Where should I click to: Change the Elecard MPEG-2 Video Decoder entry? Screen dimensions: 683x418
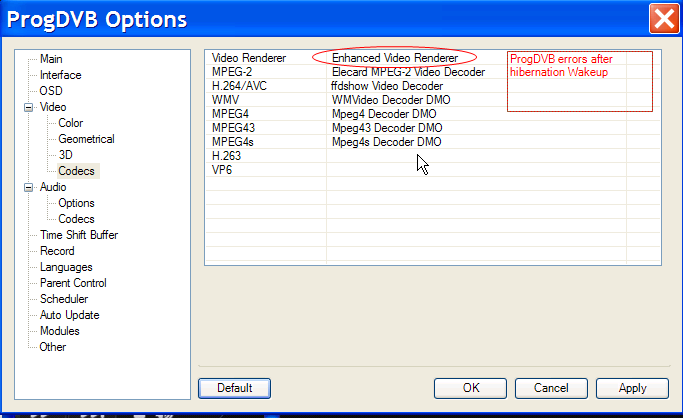[x=406, y=72]
